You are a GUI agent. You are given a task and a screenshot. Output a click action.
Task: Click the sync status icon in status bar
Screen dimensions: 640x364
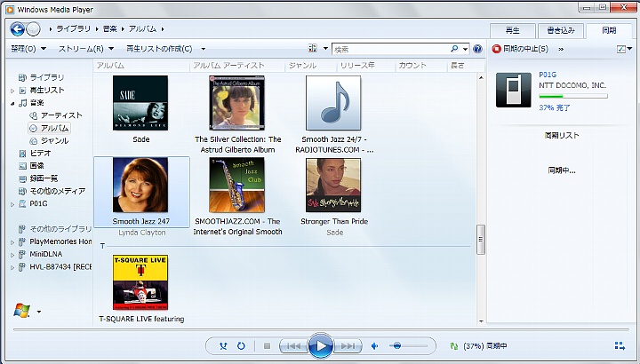[454, 346]
